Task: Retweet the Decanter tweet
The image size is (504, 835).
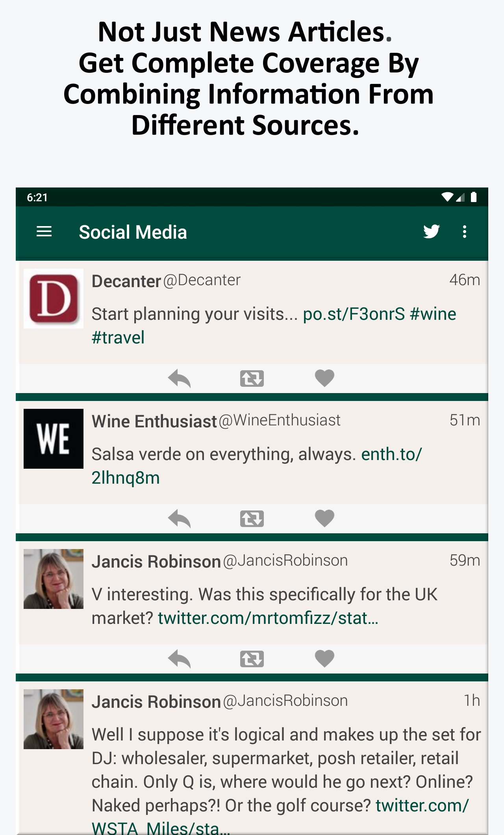Action: 252,379
